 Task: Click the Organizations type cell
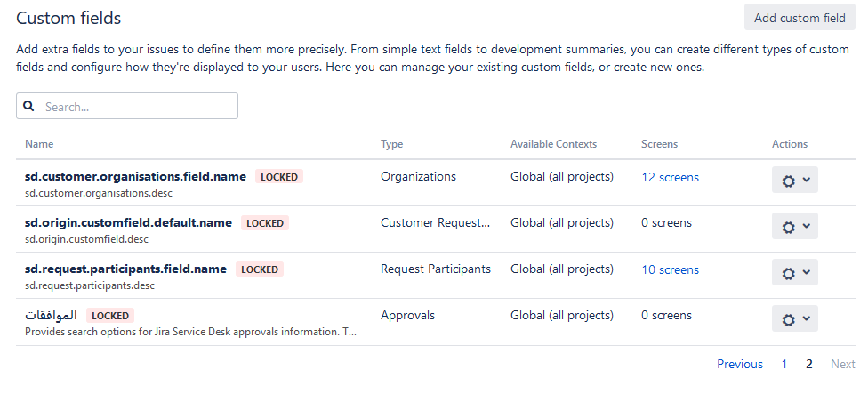click(418, 176)
